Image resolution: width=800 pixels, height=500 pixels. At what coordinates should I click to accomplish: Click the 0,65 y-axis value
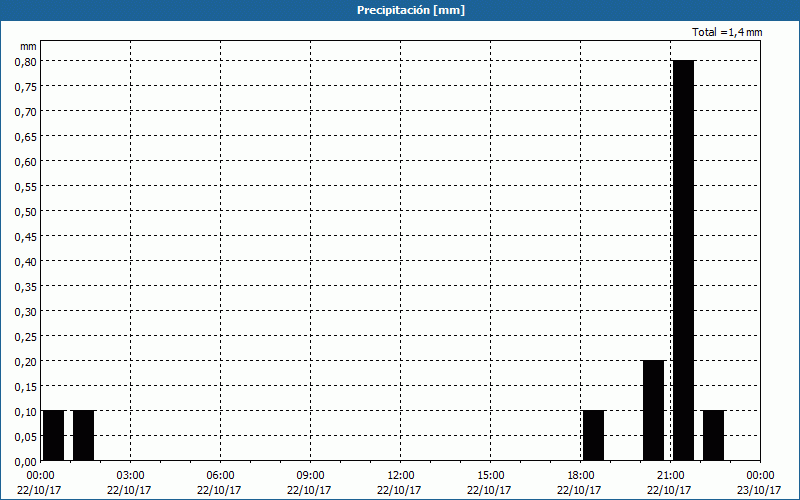pyautogui.click(x=26, y=136)
